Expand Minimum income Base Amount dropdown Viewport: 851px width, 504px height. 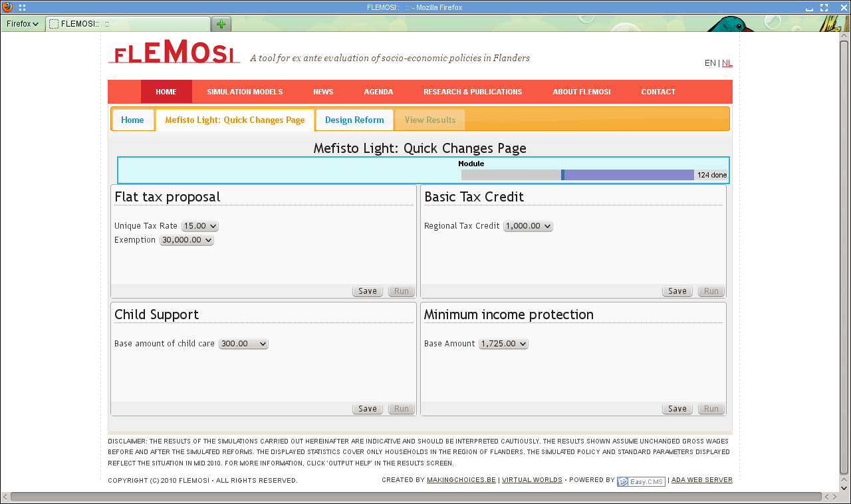pyautogui.click(x=503, y=344)
